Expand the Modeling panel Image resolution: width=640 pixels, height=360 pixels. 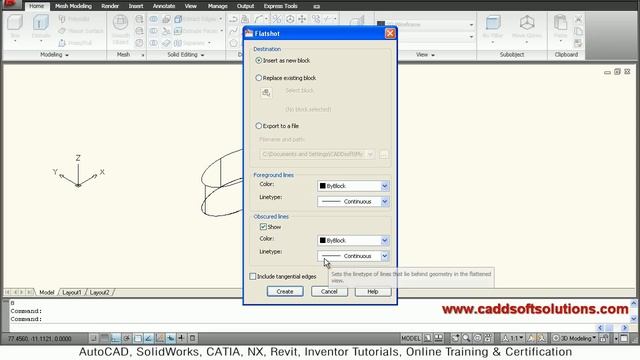(x=54, y=55)
